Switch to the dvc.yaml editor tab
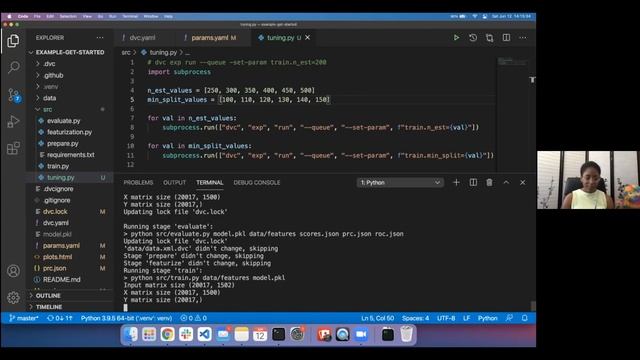 pos(142,38)
